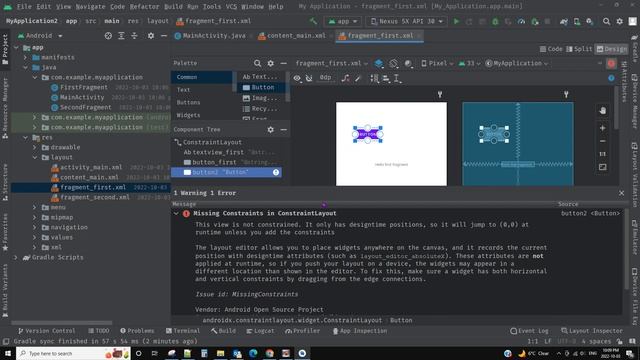
Task: Click the Make Project hammer icon
Action: click(313, 21)
